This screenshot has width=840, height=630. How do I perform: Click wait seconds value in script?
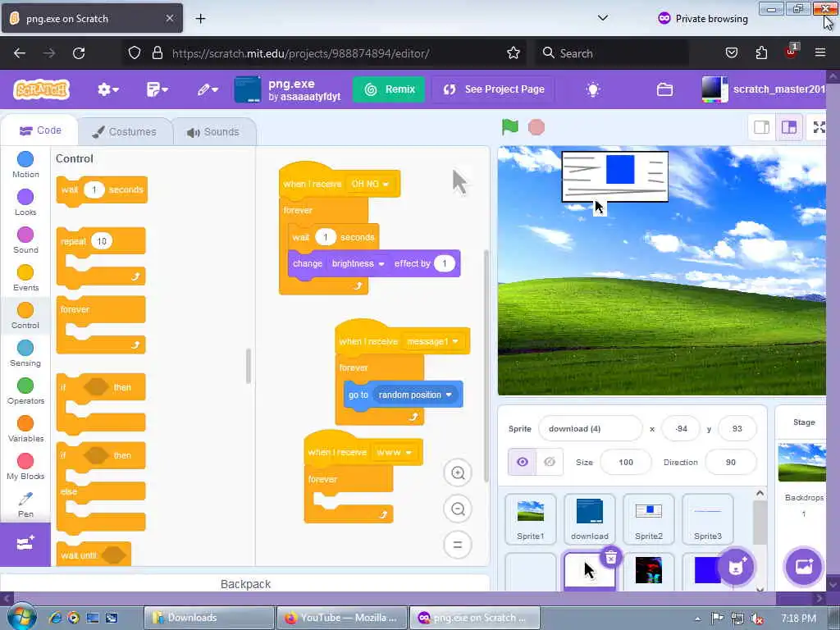(x=325, y=237)
